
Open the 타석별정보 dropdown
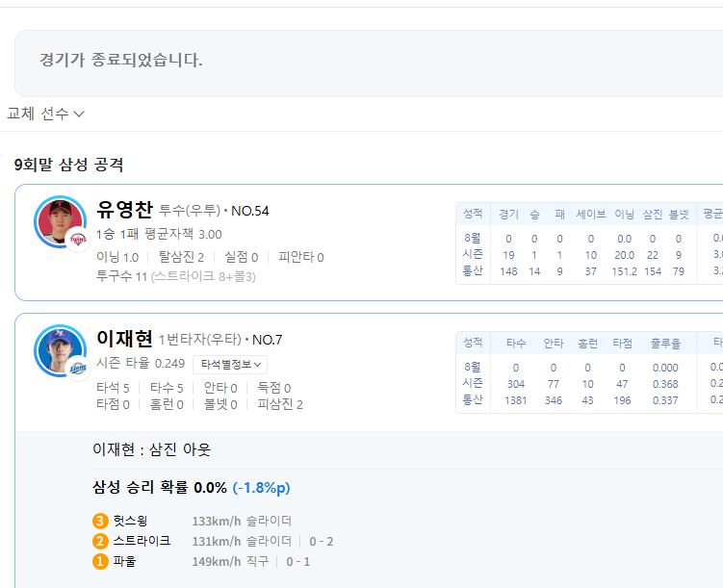(230, 364)
